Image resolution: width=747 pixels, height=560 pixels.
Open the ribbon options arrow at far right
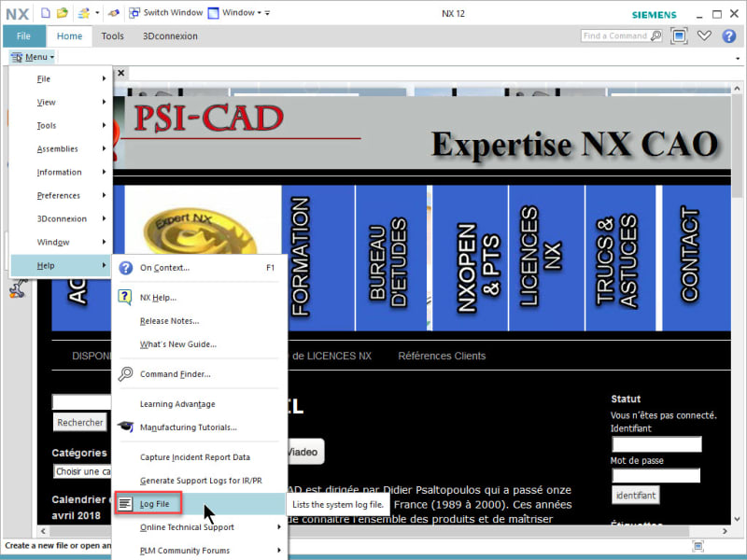tap(738, 58)
